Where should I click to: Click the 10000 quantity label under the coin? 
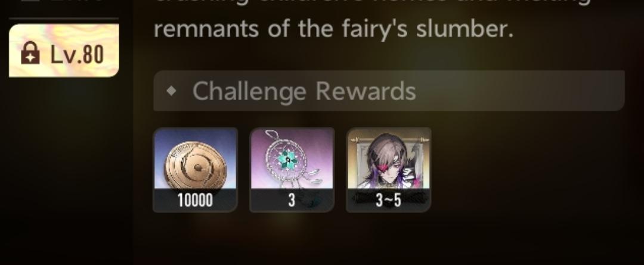tap(195, 201)
